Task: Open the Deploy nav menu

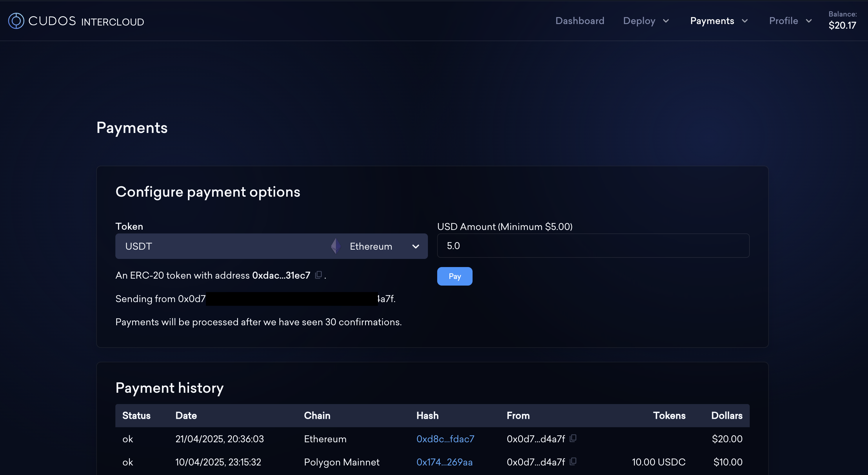Action: [646, 21]
